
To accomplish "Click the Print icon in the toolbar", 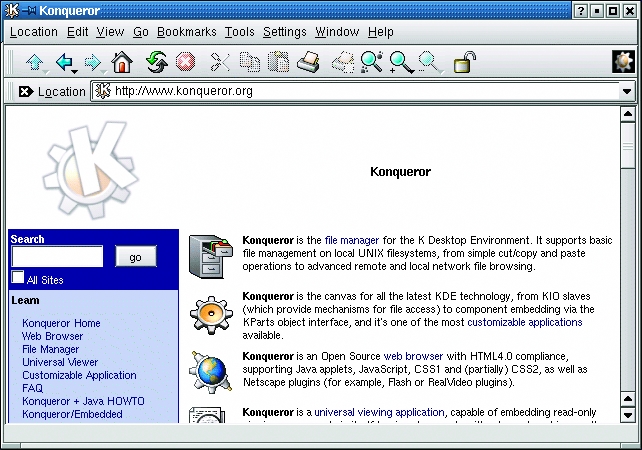I will (x=308, y=63).
